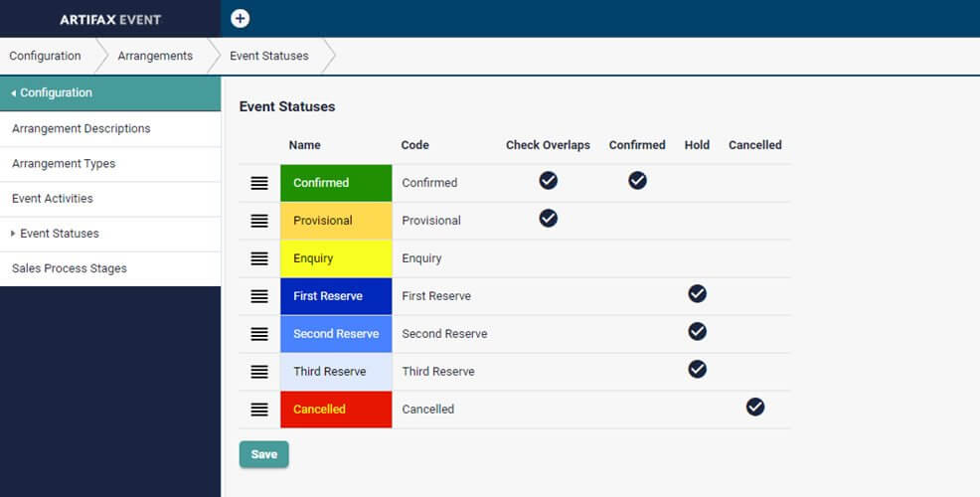The image size is (980, 497).
Task: Click the yellow Enquiry name swatch
Action: (336, 258)
